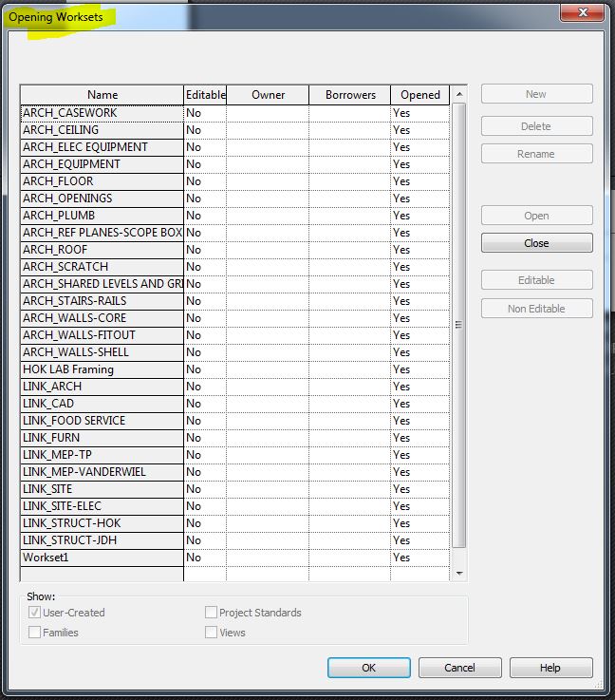Click the Close workset button

536,243
